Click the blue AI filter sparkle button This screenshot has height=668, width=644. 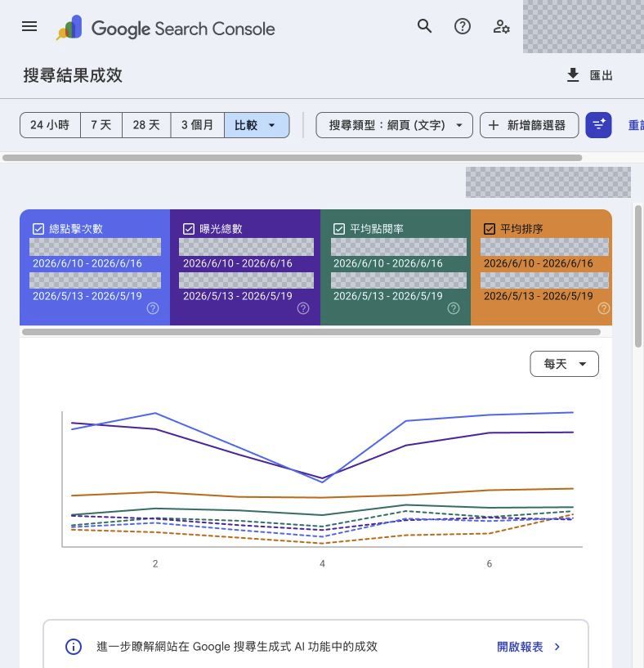click(x=598, y=125)
